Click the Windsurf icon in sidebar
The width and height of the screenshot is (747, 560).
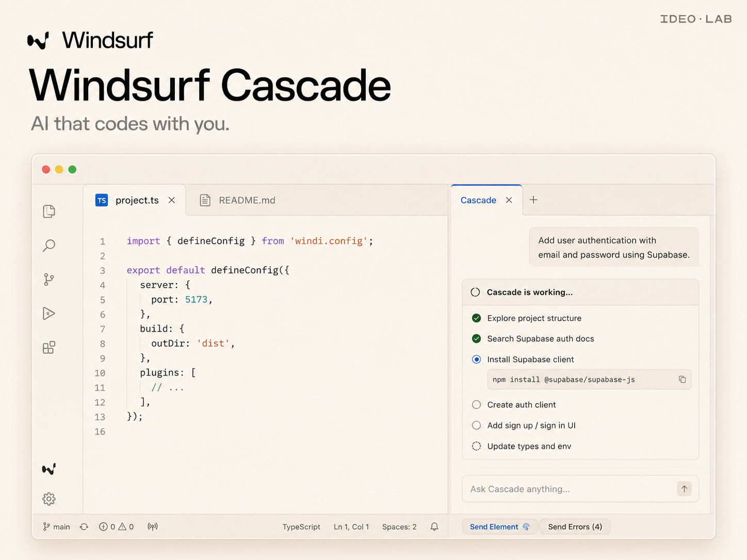click(x=49, y=469)
